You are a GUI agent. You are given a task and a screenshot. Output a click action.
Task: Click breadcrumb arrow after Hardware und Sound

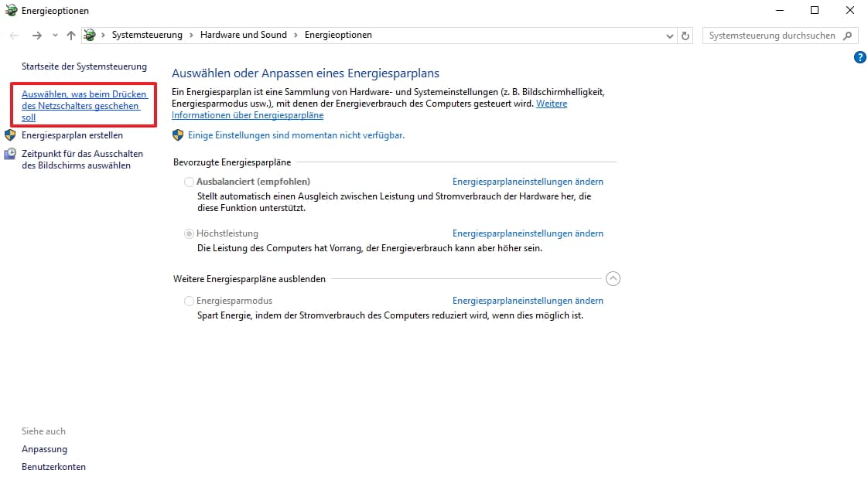(296, 35)
